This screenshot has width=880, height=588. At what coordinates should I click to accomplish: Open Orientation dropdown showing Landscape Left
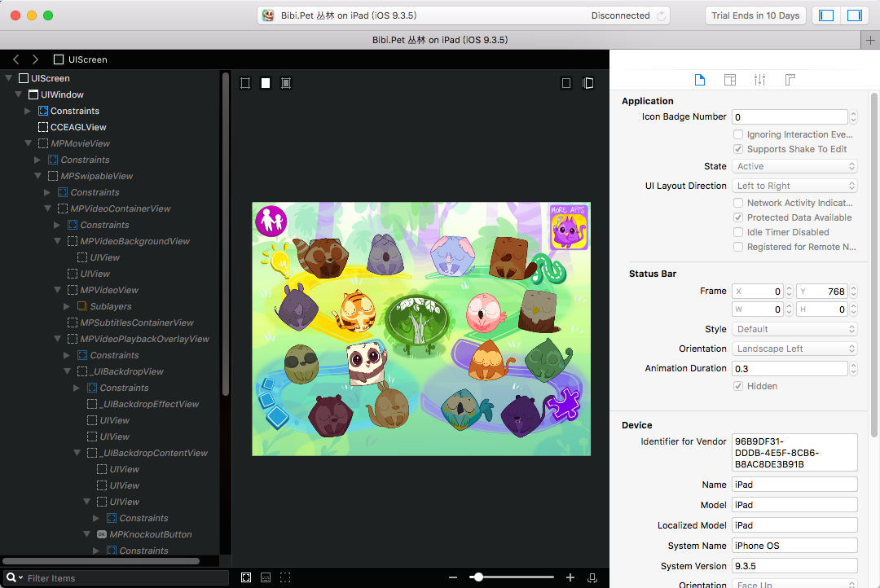pos(794,349)
